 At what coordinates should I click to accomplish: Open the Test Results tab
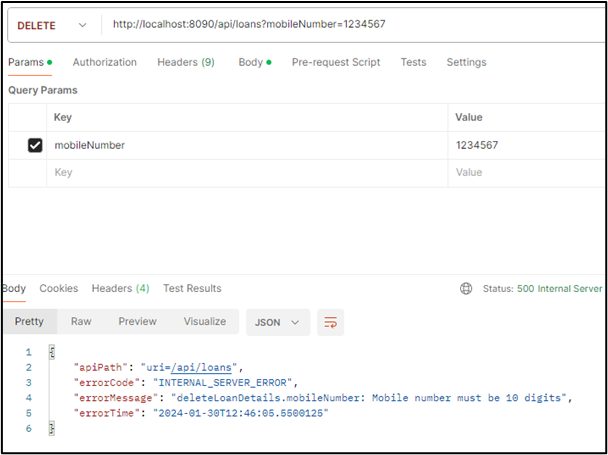192,289
